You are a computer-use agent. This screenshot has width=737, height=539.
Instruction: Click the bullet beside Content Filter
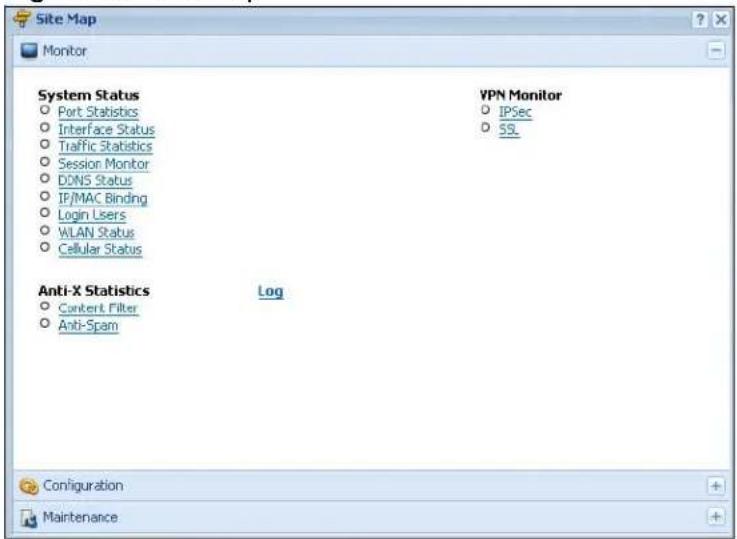pos(45,306)
